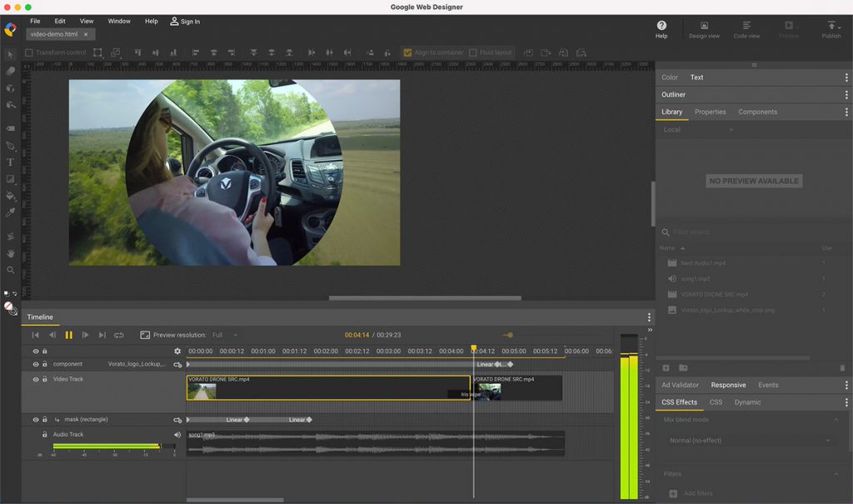Switch to Design view
The image size is (853, 504).
point(704,29)
